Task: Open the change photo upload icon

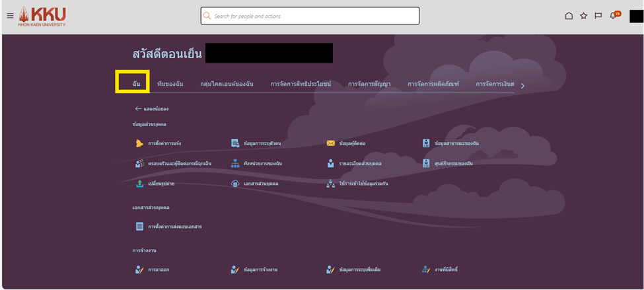Action: [139, 184]
